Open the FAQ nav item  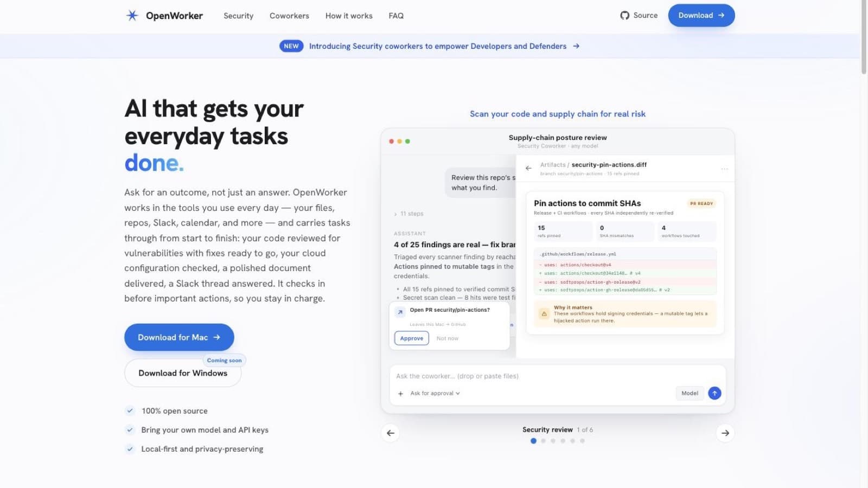click(x=396, y=16)
